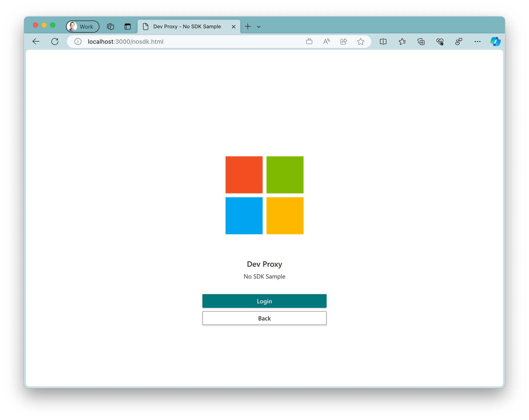Click the split screen view icon
Image resolution: width=529 pixels, height=420 pixels.
click(x=383, y=42)
